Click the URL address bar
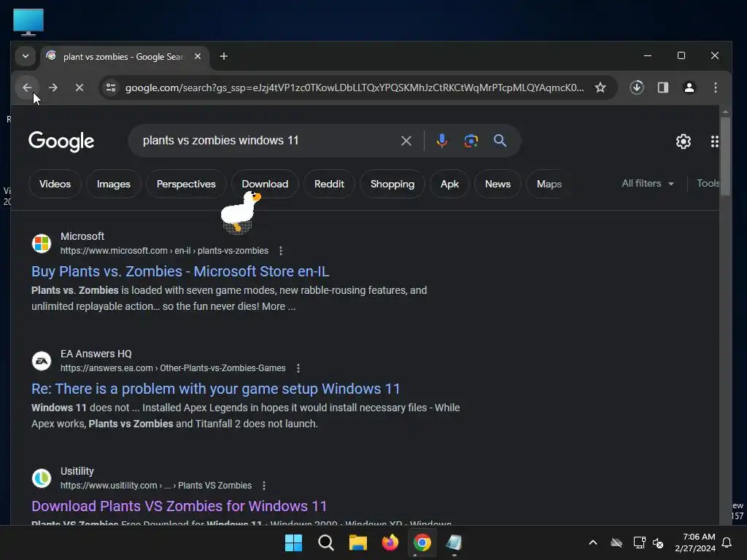The width and height of the screenshot is (747, 560). 354,87
